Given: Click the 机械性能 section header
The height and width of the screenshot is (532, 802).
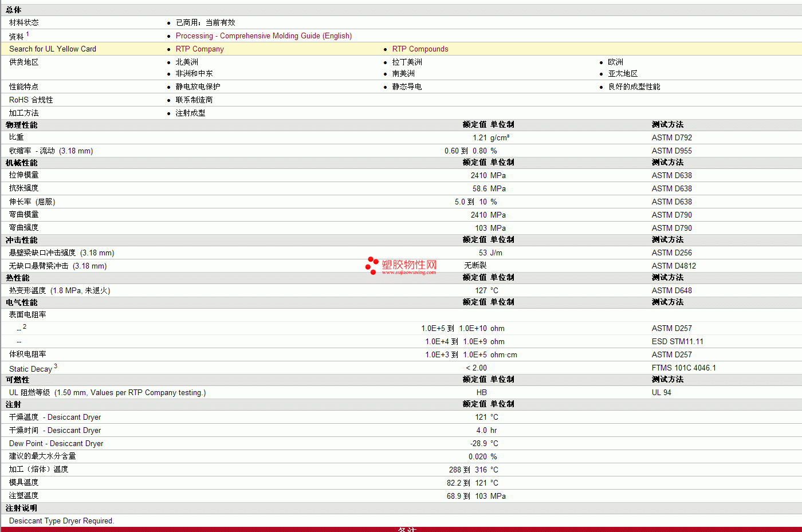Looking at the screenshot, I should pyautogui.click(x=22, y=163).
